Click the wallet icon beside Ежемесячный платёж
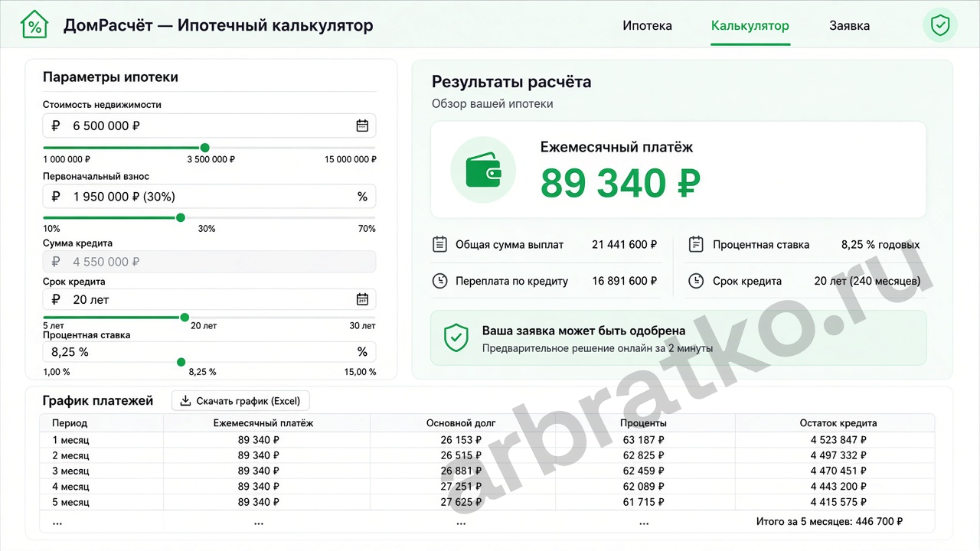The height and width of the screenshot is (551, 980). coord(483,169)
